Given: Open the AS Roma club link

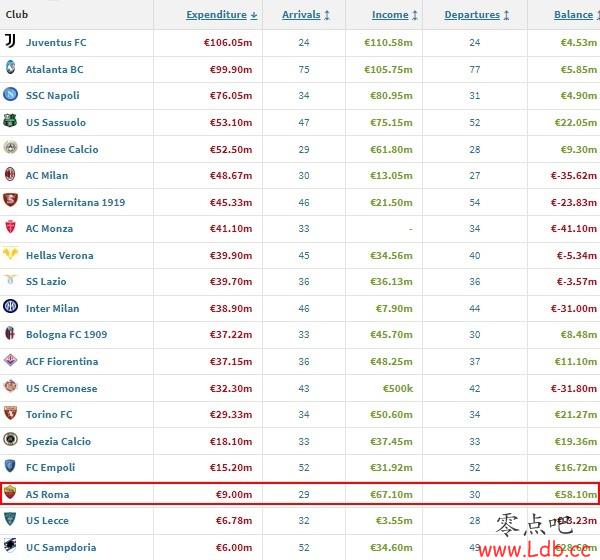Looking at the screenshot, I should pos(47,495).
